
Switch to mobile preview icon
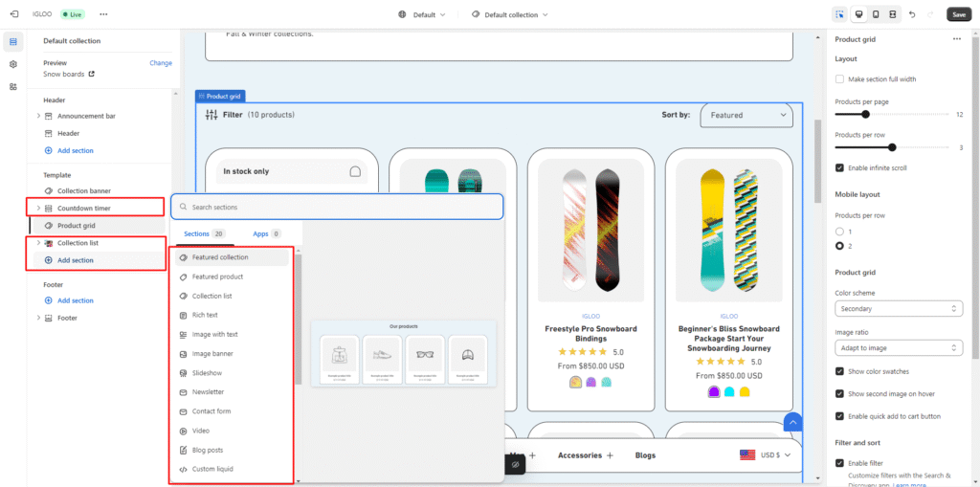click(875, 14)
